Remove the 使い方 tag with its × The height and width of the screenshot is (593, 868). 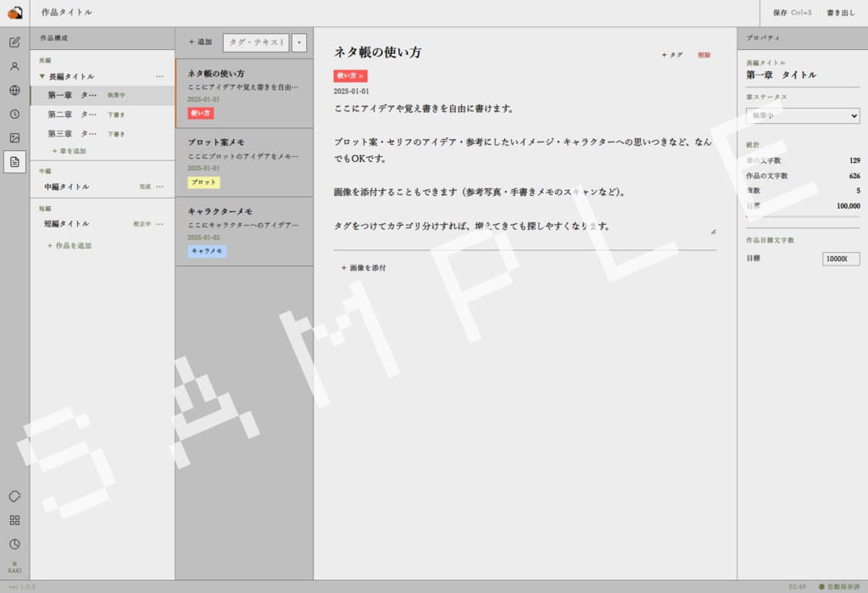coord(361,76)
